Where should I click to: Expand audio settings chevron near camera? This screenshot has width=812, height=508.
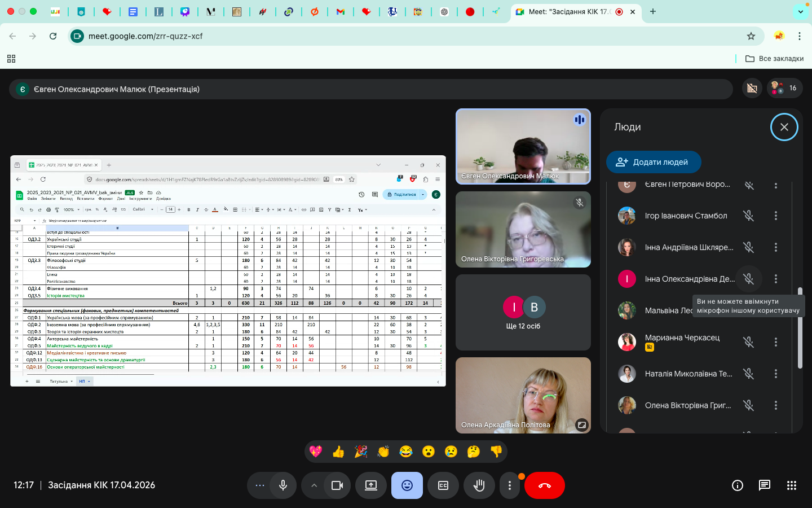314,485
